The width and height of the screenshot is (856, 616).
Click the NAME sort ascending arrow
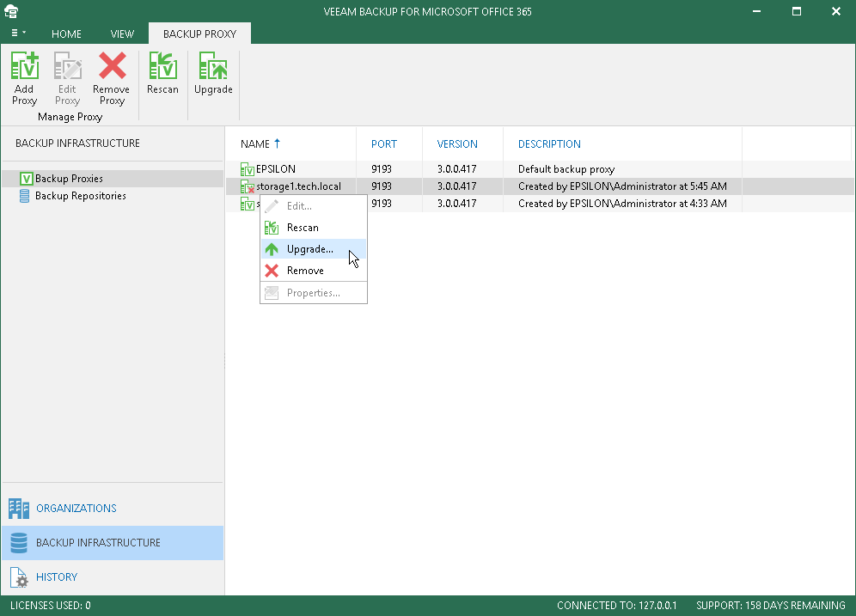tap(277, 143)
